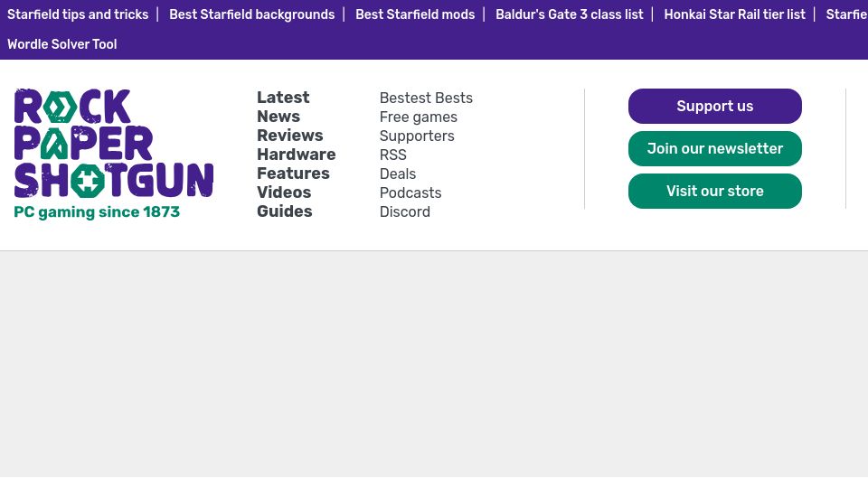Go to the News section
868x488 pixels.
278,117
